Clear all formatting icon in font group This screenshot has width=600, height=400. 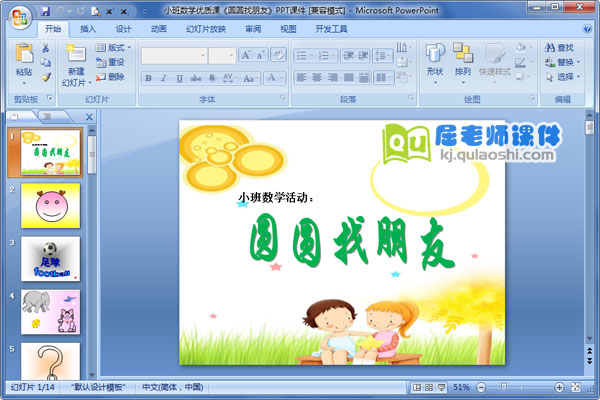click(278, 55)
